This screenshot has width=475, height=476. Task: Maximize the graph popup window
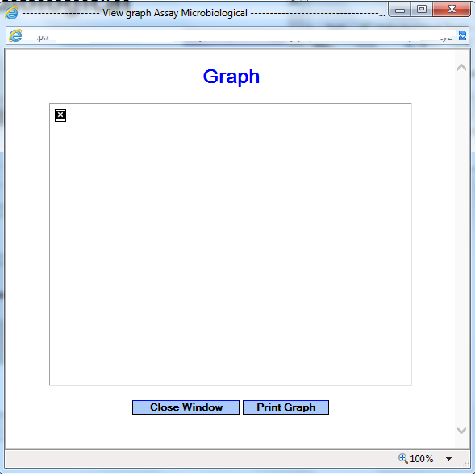(422, 10)
